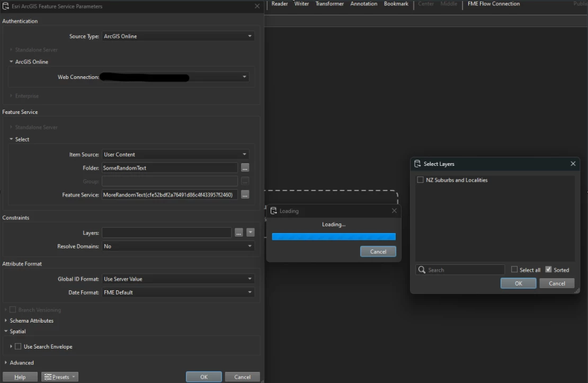The height and width of the screenshot is (383, 588).
Task: Open Folder browse ellipsis button
Action: click(x=245, y=168)
